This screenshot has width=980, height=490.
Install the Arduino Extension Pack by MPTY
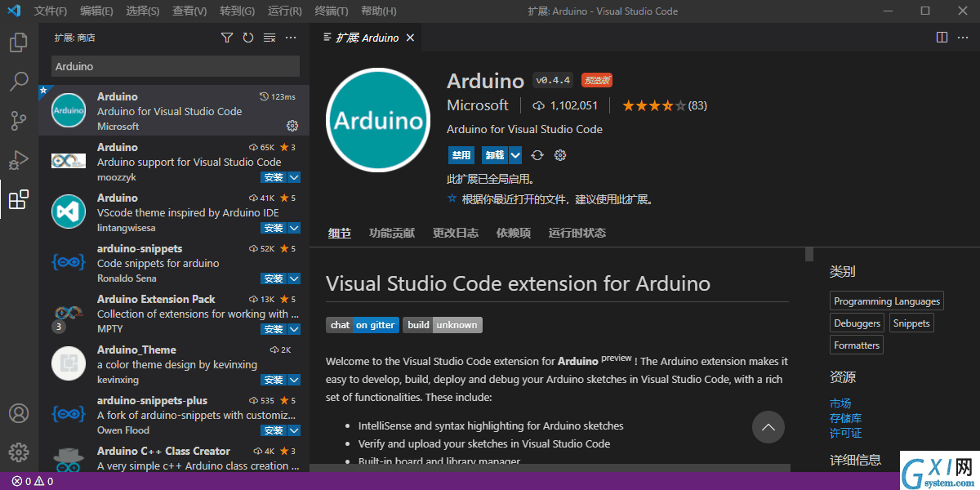[x=274, y=329]
